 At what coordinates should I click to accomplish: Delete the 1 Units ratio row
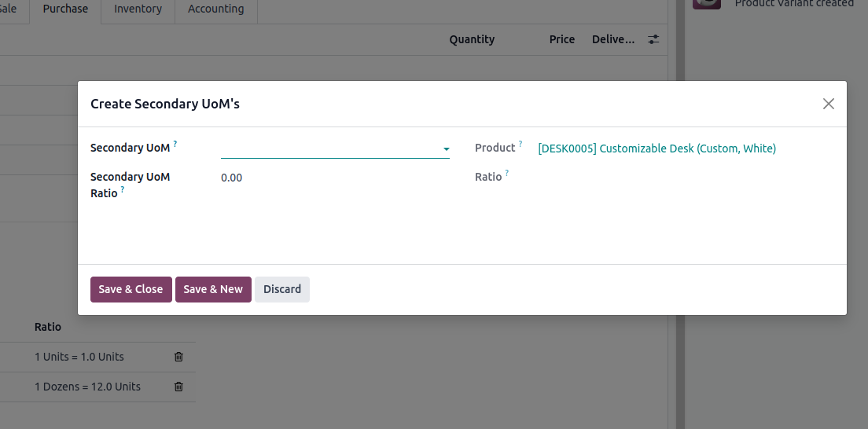point(178,357)
